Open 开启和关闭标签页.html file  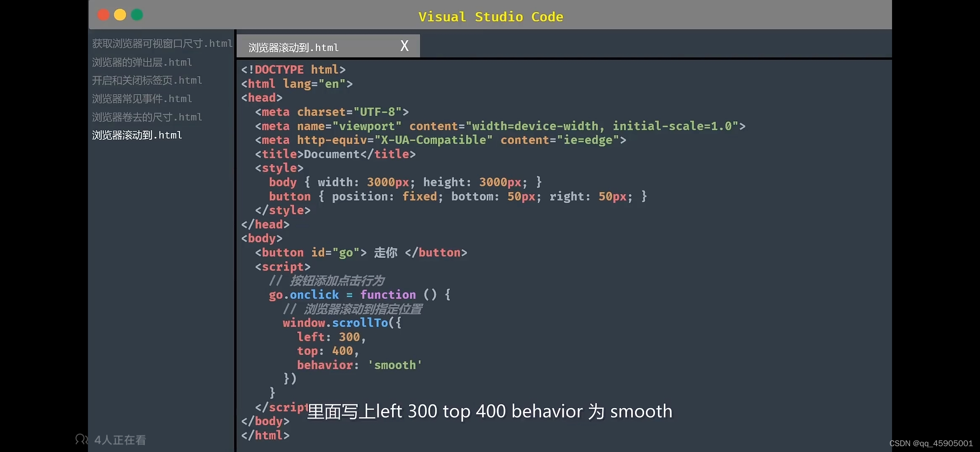(x=147, y=80)
